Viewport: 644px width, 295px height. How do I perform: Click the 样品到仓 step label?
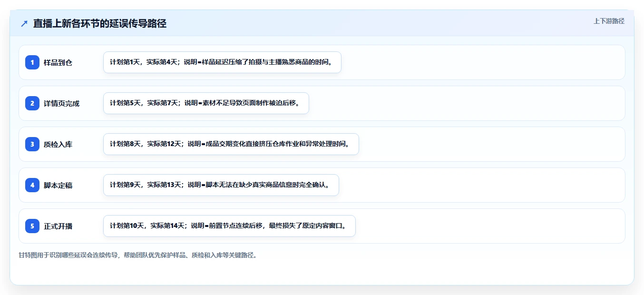[58, 62]
